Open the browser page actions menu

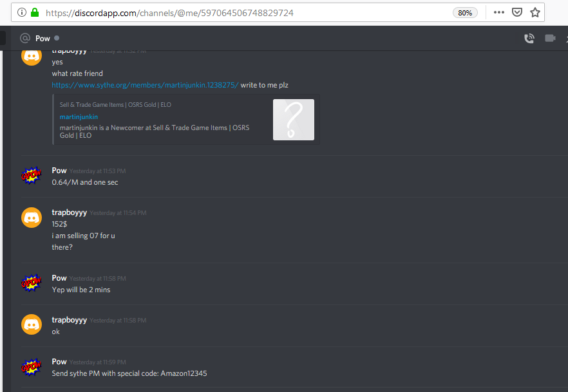(499, 12)
